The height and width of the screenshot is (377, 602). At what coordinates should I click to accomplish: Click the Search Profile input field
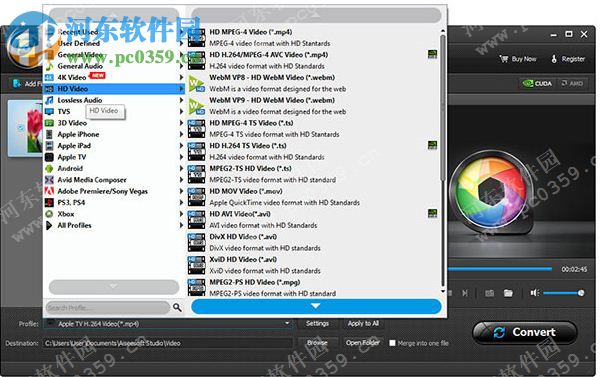click(x=108, y=308)
